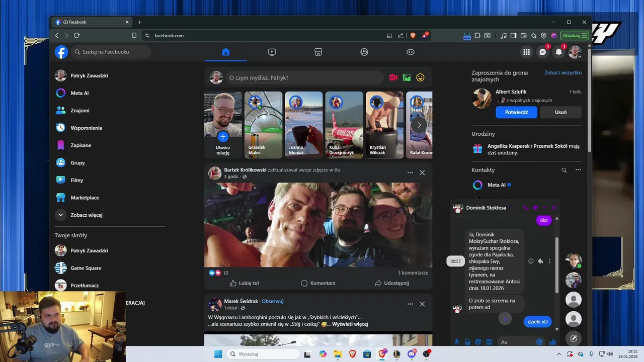Show next stories with right arrow
This screenshot has height=362, width=644.
coord(419,125)
